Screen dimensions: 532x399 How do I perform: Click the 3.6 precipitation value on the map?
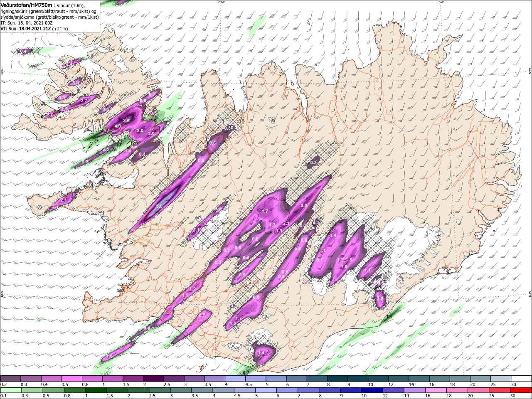(127, 121)
